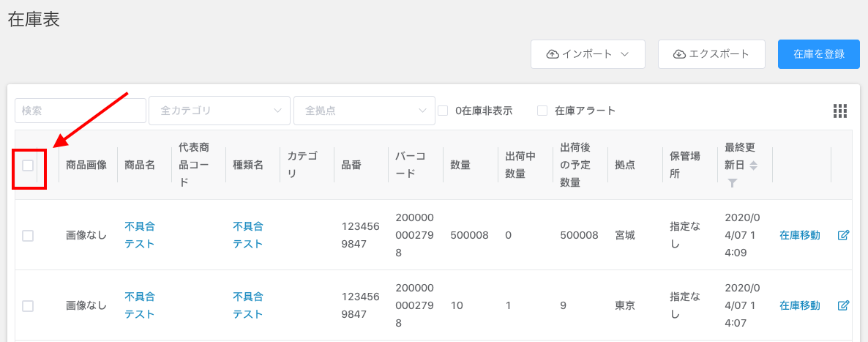Click the 出荷後の予定数量 column header
Screen dimensions: 868x342
point(576,166)
